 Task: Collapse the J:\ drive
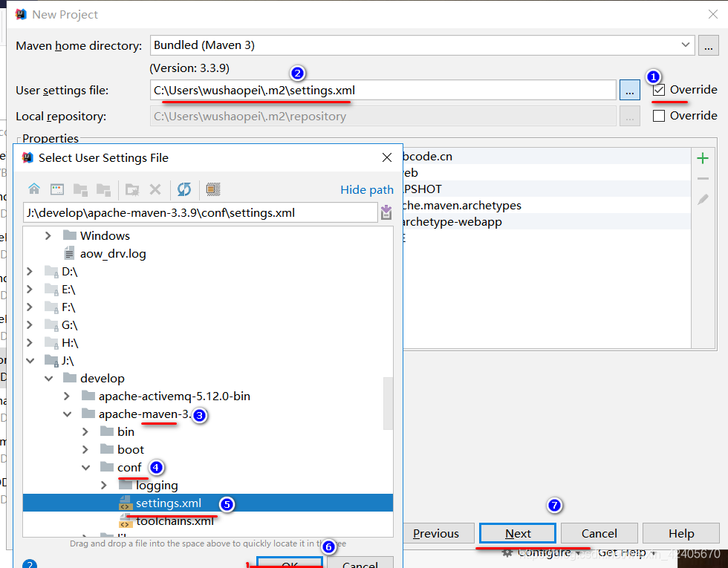pyautogui.click(x=30, y=361)
